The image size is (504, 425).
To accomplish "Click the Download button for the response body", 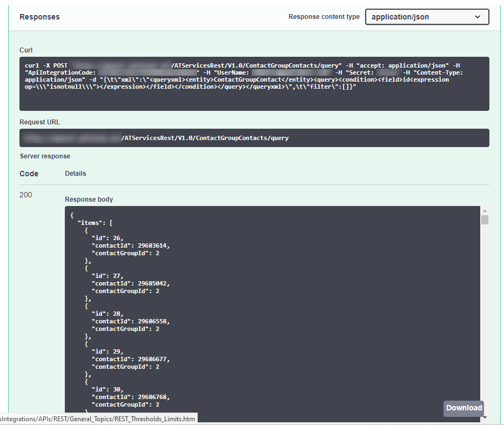I will click(463, 408).
